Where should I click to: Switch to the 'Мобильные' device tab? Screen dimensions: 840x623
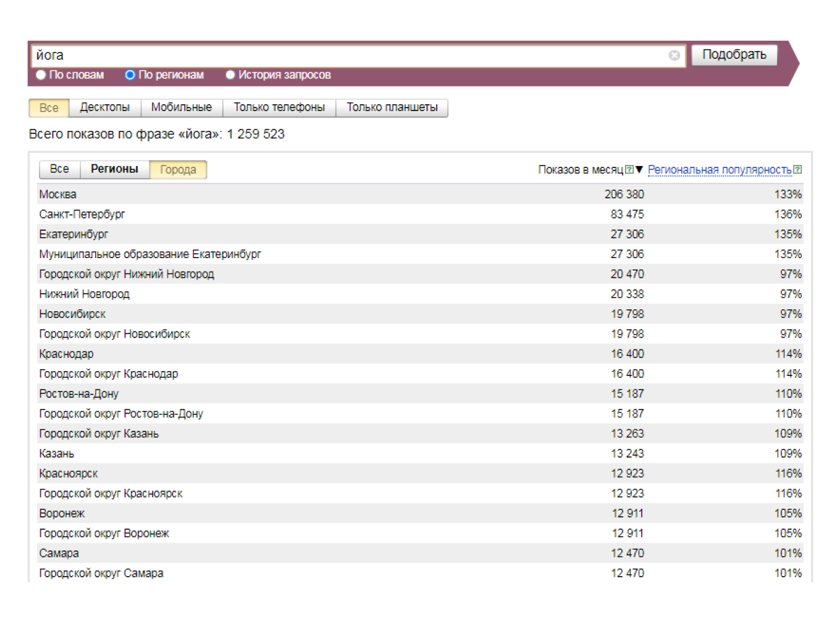[182, 107]
